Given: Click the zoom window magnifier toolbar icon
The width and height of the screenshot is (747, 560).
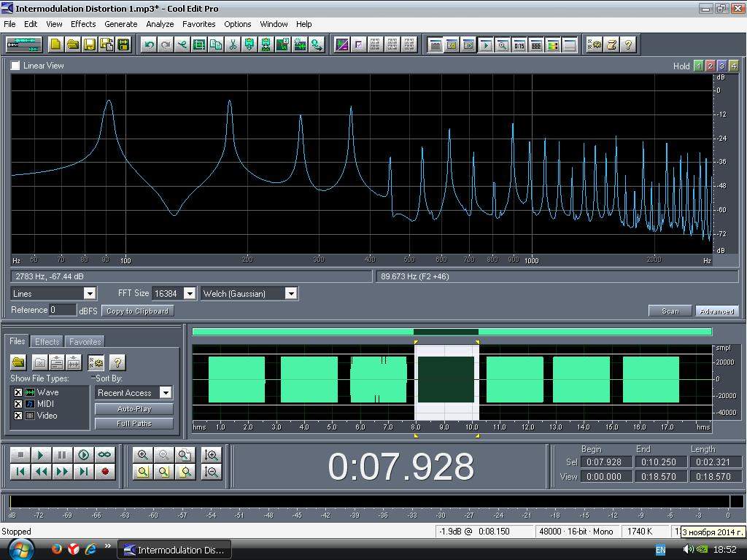Looking at the screenshot, I should (502, 45).
